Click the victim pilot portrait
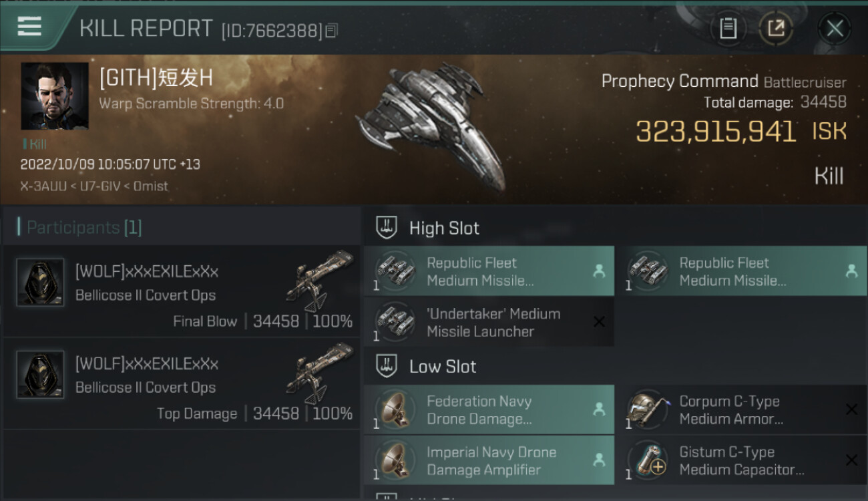The height and width of the screenshot is (501, 868). (55, 96)
